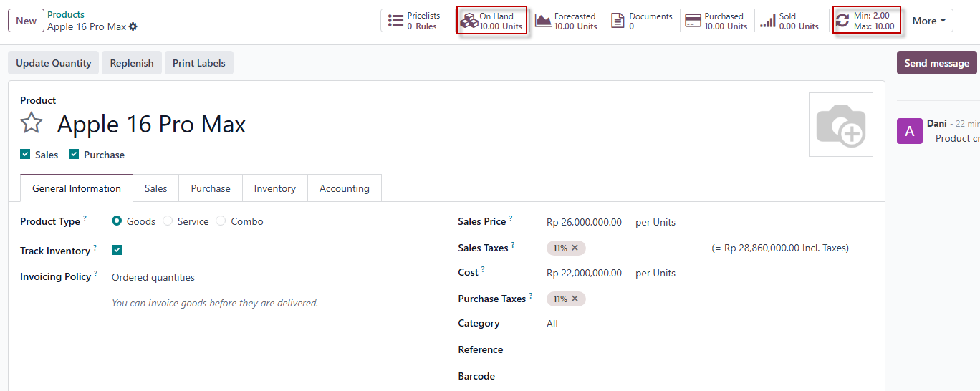
Task: Click Send message button
Action: tap(937, 63)
